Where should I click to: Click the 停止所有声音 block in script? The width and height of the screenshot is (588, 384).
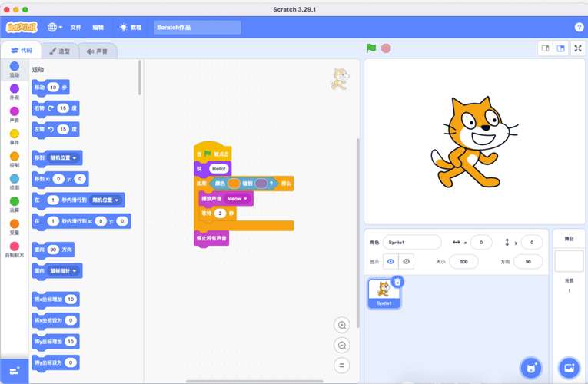point(211,238)
